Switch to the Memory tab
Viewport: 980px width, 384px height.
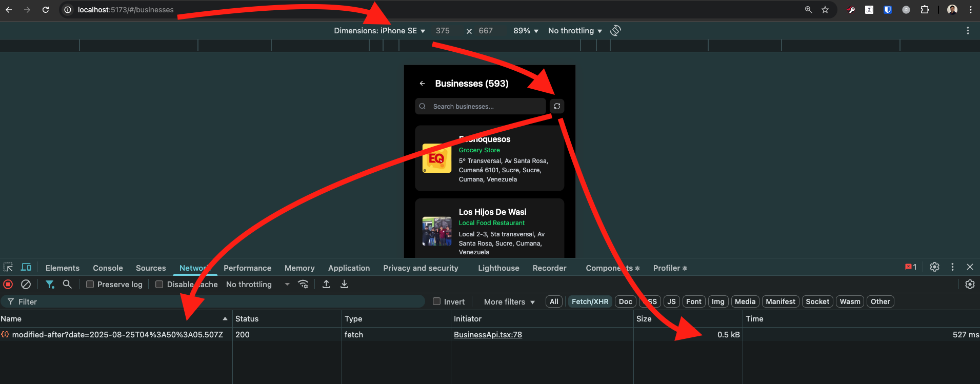click(x=299, y=268)
